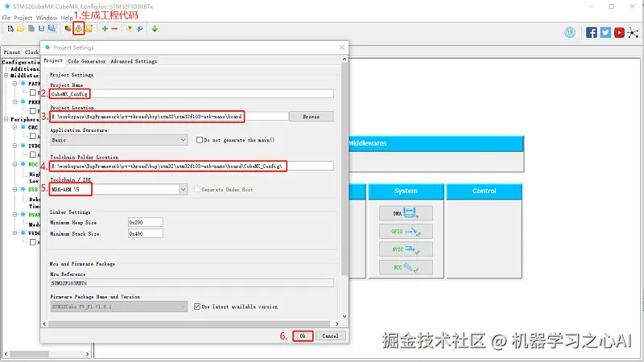The height and width of the screenshot is (362, 644).
Task: Click the blue magnifier toolbar icon
Action: (139, 29)
